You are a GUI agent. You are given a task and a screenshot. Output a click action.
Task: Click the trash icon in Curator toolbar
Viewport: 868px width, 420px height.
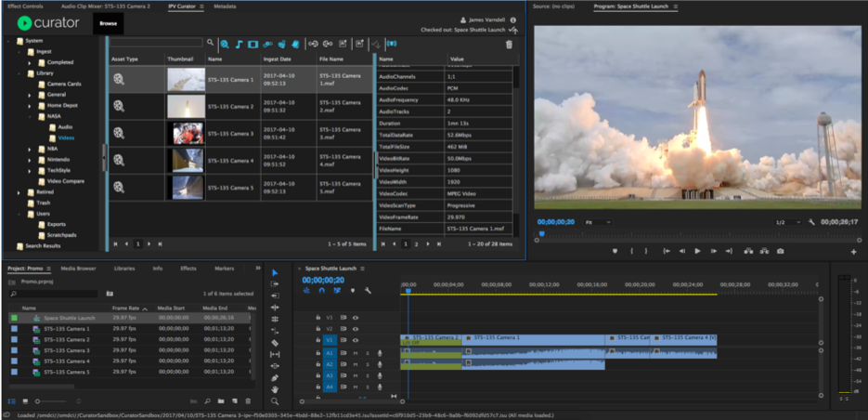point(509,44)
